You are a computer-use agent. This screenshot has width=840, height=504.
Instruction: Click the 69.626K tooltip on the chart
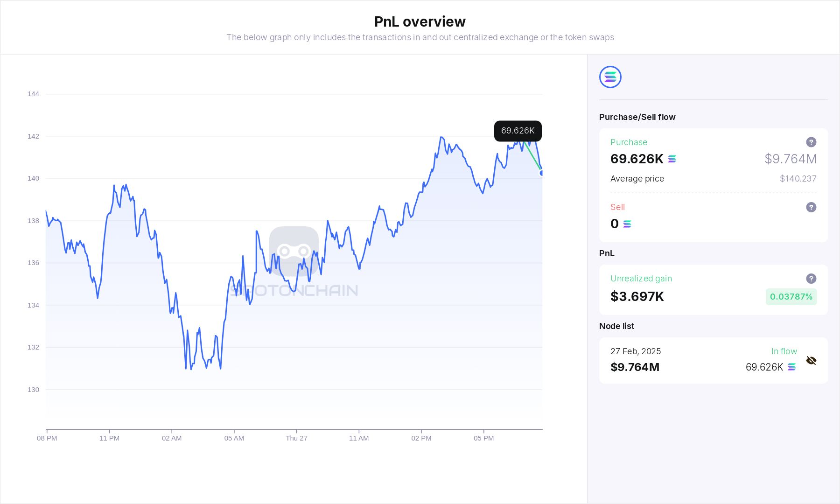point(518,131)
